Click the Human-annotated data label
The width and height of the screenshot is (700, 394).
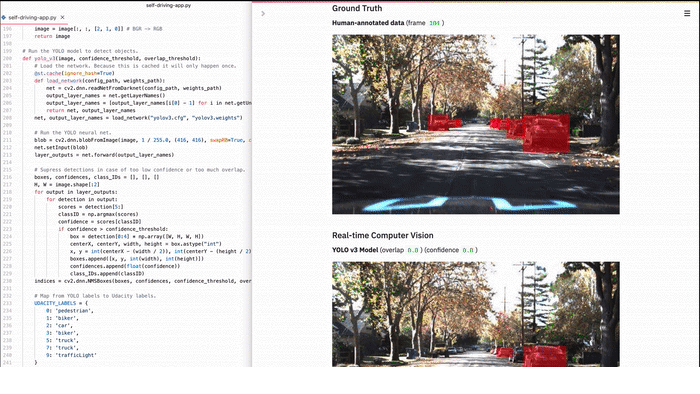(368, 23)
